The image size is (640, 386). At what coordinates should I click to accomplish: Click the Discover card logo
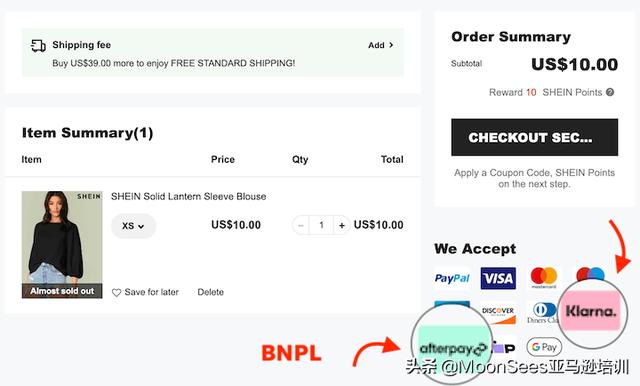click(x=498, y=313)
